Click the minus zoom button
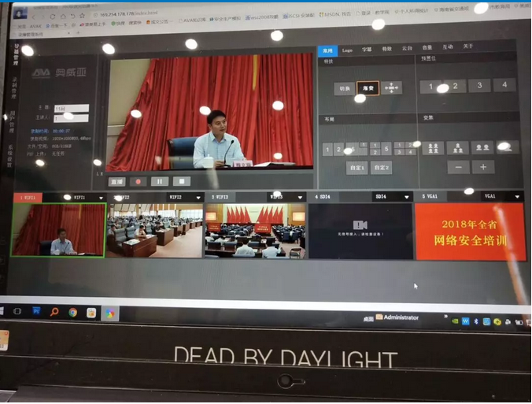The height and width of the screenshot is (404, 532). pyautogui.click(x=458, y=167)
